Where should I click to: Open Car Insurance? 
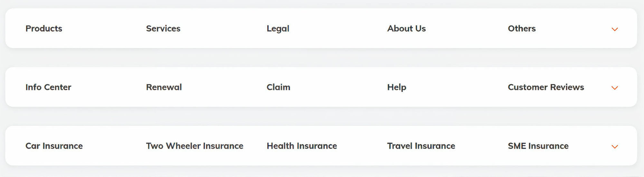(x=54, y=146)
